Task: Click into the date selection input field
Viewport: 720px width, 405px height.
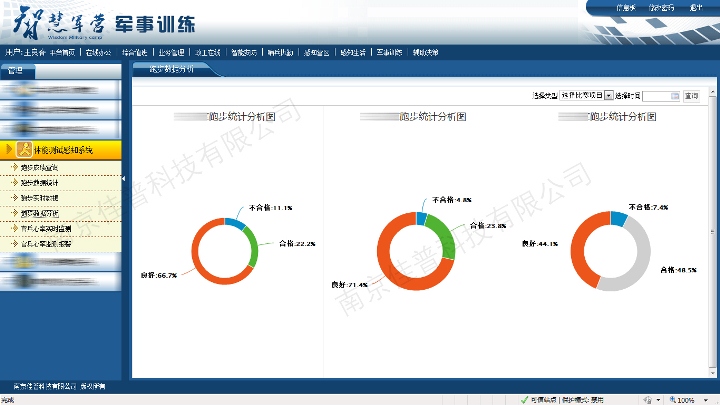Action: 655,96
